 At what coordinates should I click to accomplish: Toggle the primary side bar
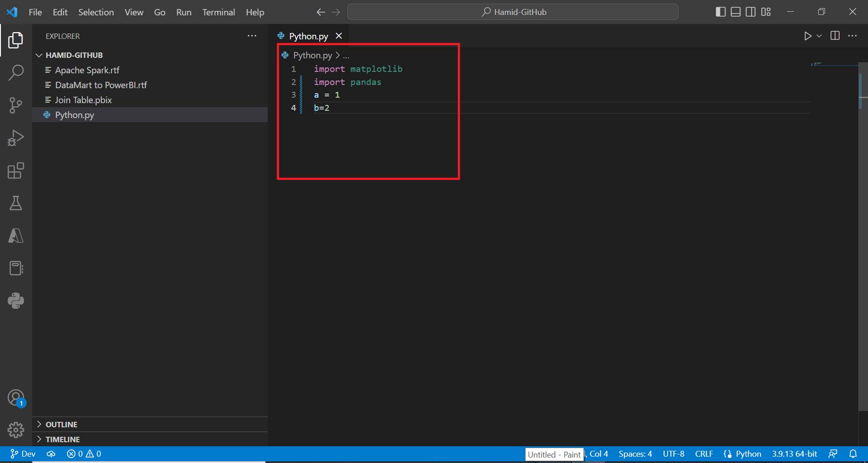click(x=721, y=12)
